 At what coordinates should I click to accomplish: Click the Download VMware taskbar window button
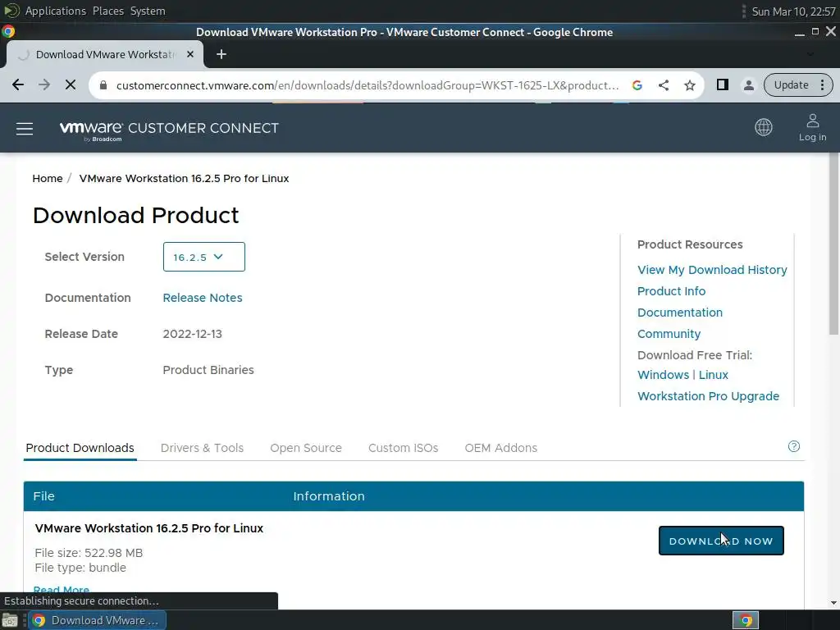97,620
